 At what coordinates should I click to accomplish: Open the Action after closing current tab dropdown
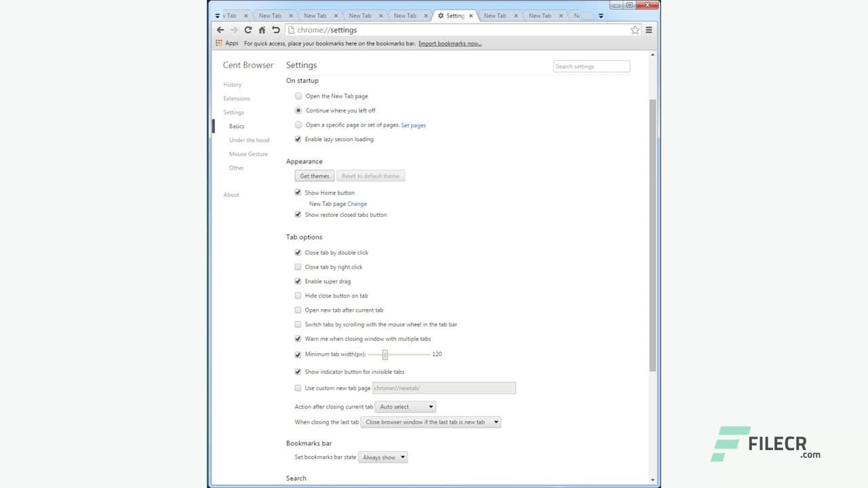[x=405, y=407]
